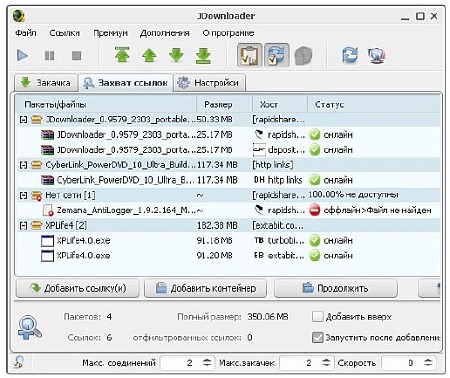450x378 pixels.
Task: Click green online icon on extabit row
Action: (x=315, y=256)
